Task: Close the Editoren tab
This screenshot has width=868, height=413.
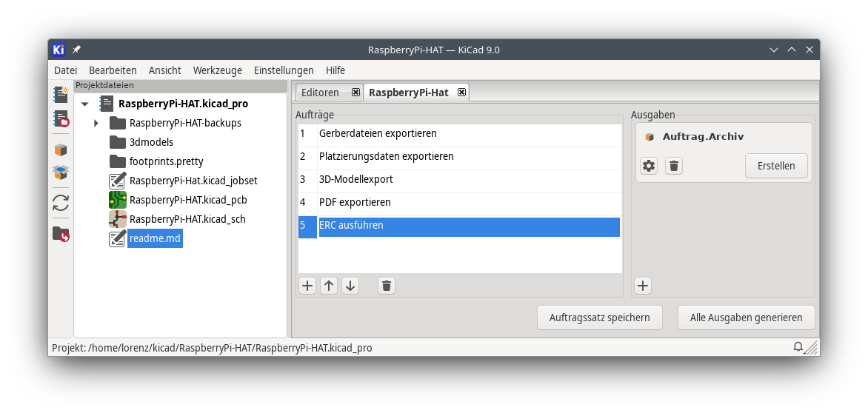Action: [x=355, y=93]
